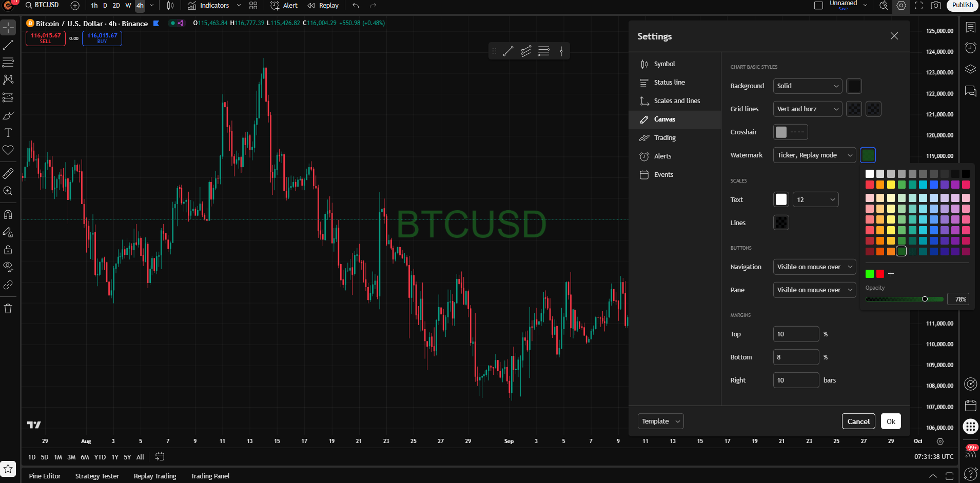980x483 pixels.
Task: Confirm settings with the Ok button
Action: [x=891, y=421]
